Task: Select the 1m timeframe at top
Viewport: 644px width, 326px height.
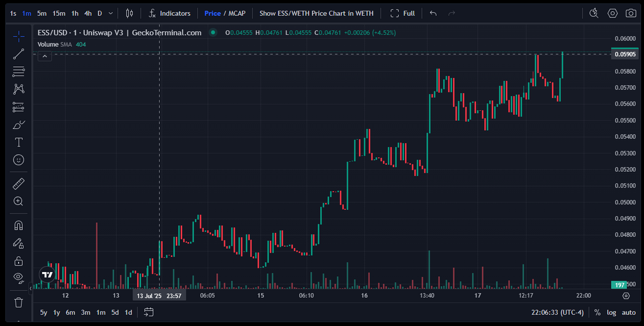Action: point(27,13)
